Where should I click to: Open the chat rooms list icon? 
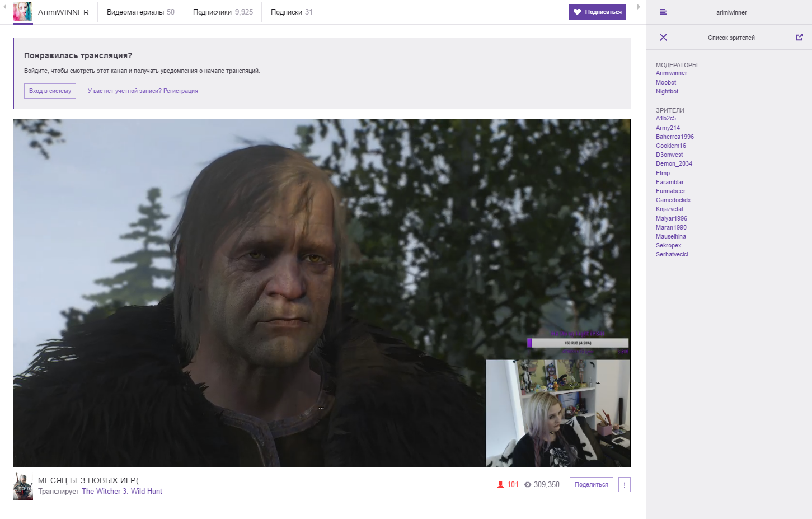click(663, 12)
